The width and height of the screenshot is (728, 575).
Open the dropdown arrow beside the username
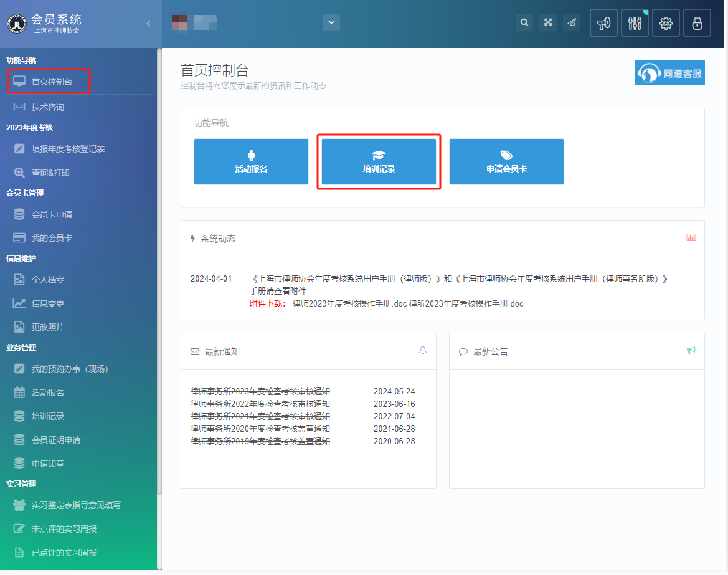(331, 22)
